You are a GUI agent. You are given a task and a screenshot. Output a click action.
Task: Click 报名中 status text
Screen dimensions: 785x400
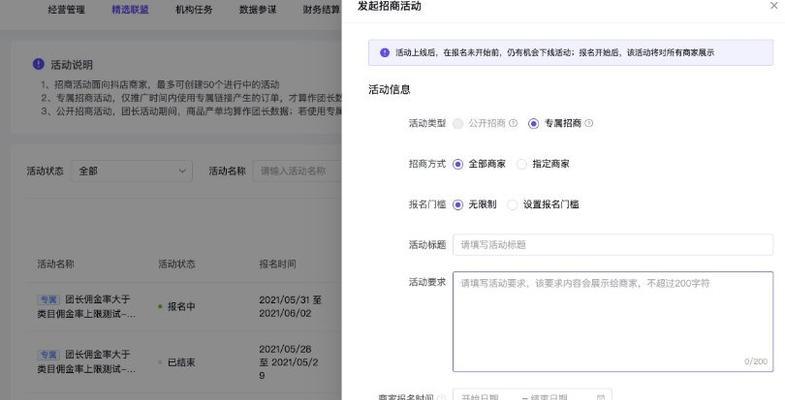tap(181, 306)
